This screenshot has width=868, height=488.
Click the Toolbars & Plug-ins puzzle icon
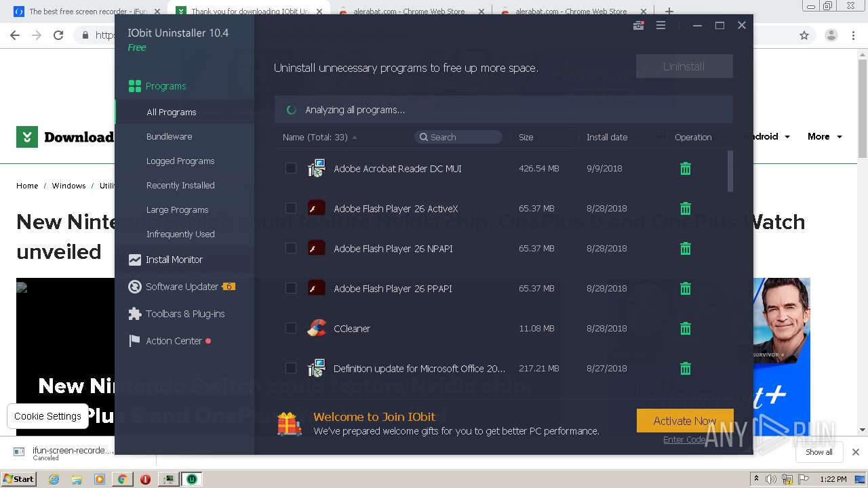[134, 314]
